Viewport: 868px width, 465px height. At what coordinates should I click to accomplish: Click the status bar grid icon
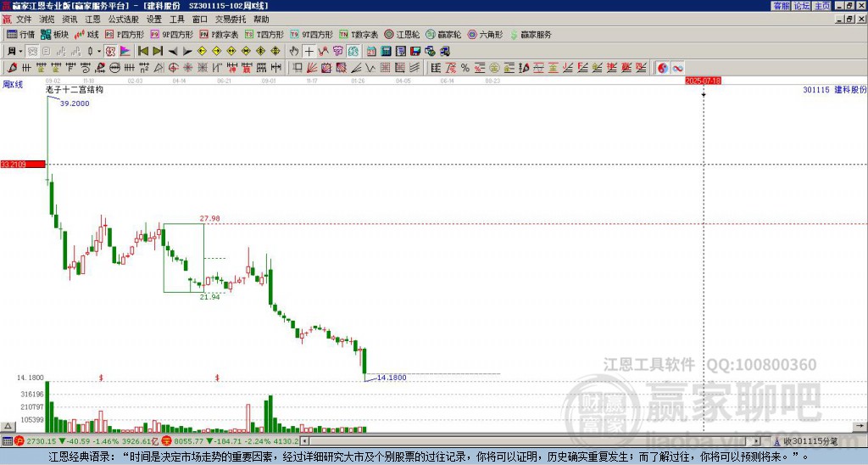(x=7, y=441)
